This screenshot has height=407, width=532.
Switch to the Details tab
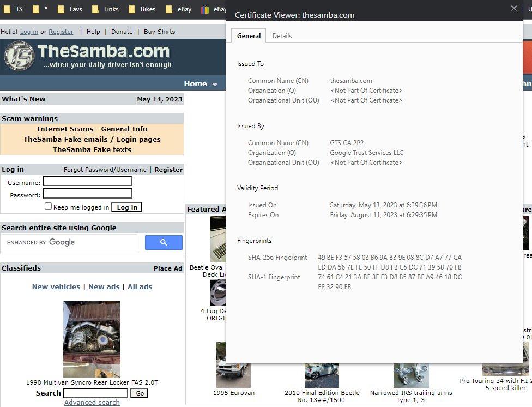[282, 36]
